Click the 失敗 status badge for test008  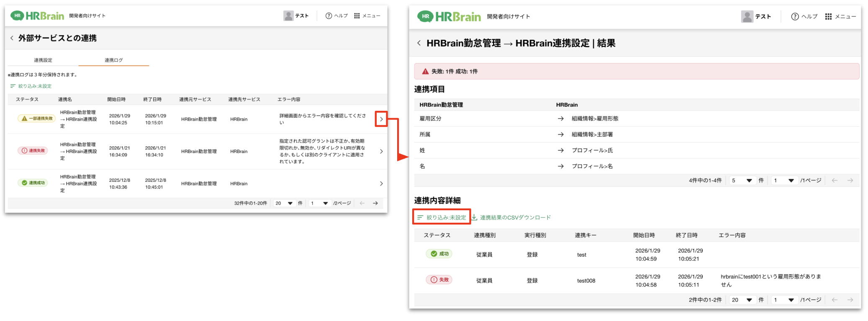(439, 280)
